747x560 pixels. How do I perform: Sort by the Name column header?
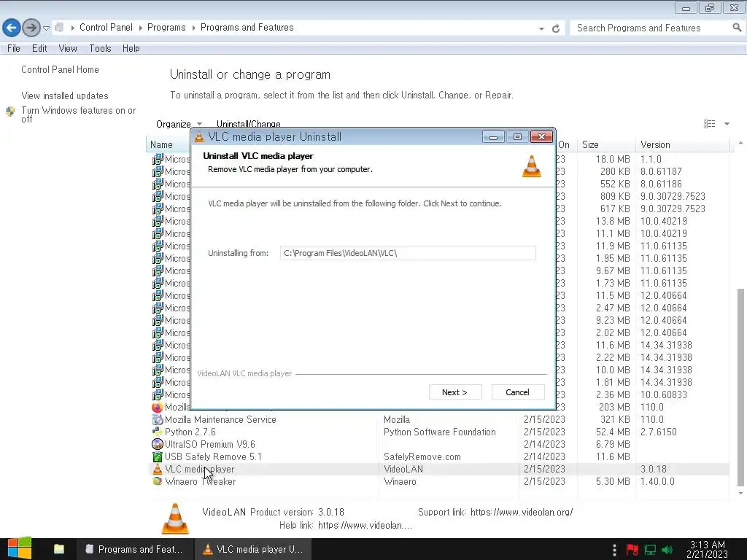pos(161,145)
